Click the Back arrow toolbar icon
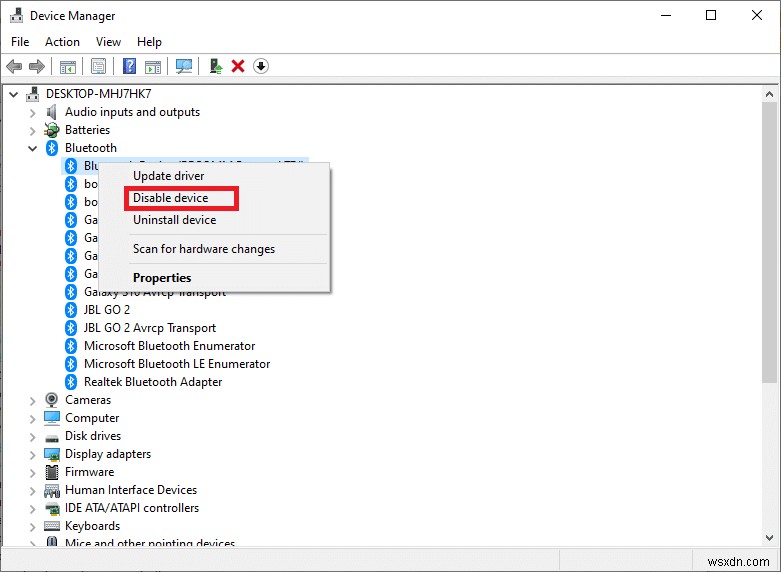The width and height of the screenshot is (781, 572). [14, 66]
